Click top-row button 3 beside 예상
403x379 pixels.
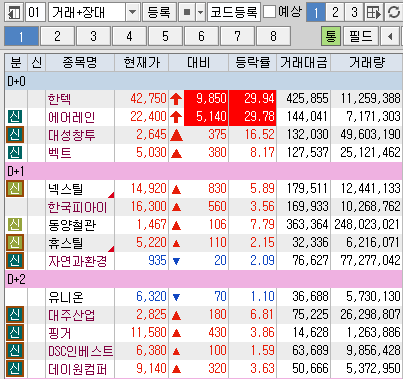click(354, 12)
